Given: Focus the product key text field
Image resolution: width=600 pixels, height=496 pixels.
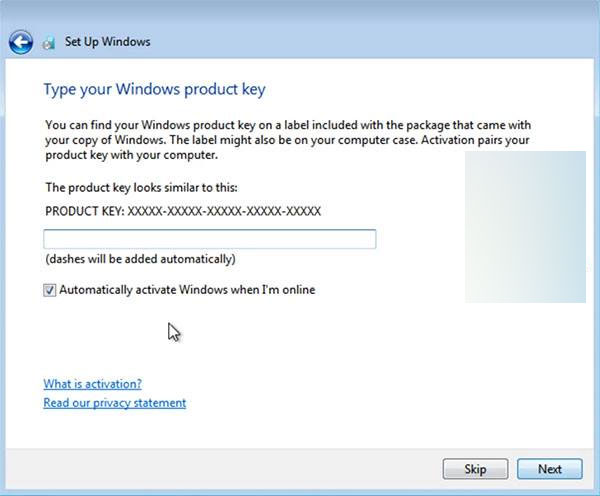Looking at the screenshot, I should tap(209, 239).
